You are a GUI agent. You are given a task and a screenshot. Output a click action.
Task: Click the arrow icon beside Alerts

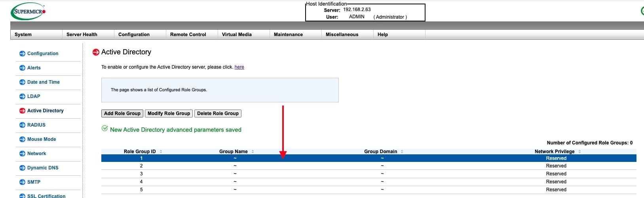tap(22, 68)
